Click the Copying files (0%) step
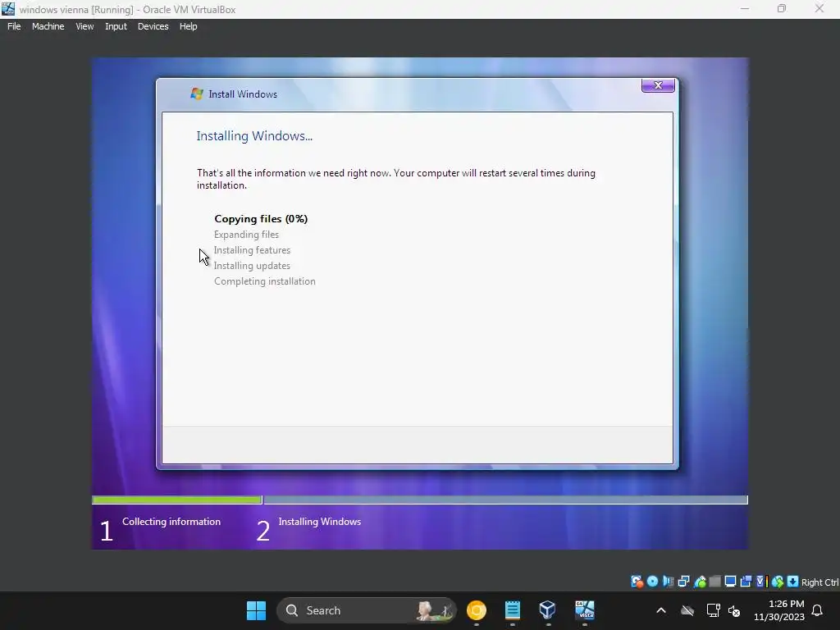 click(261, 218)
